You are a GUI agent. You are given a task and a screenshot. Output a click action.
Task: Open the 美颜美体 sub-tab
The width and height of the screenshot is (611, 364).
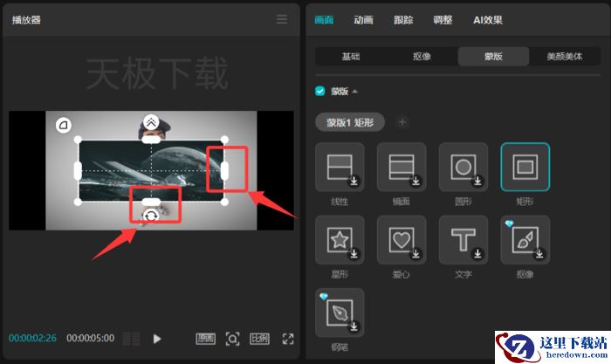point(565,57)
